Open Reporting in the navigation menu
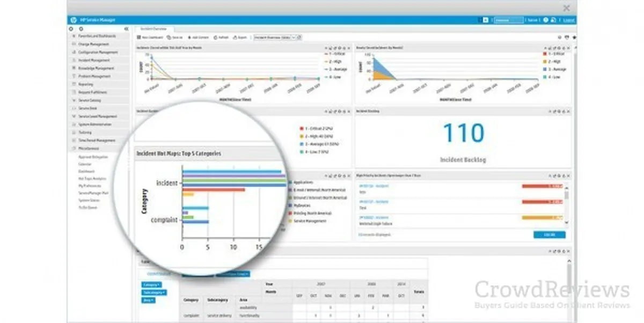The image size is (644, 323). (100, 84)
